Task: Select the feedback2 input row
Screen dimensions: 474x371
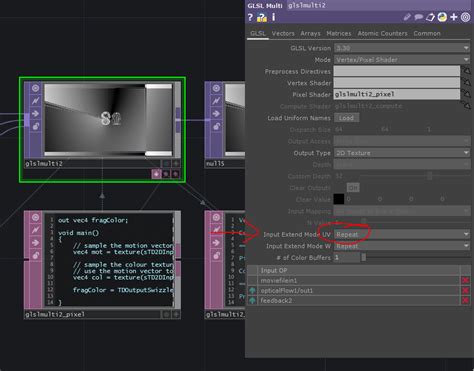Action: click(x=358, y=300)
